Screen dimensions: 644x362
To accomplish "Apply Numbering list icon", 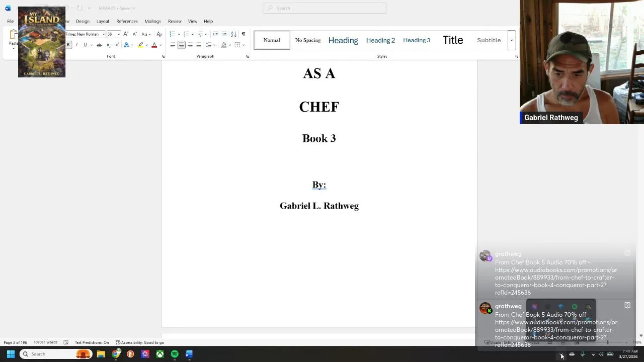I will click(186, 34).
